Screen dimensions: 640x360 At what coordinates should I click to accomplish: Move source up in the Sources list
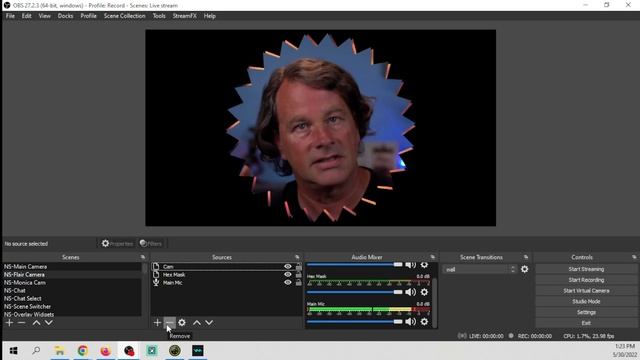coord(197,323)
